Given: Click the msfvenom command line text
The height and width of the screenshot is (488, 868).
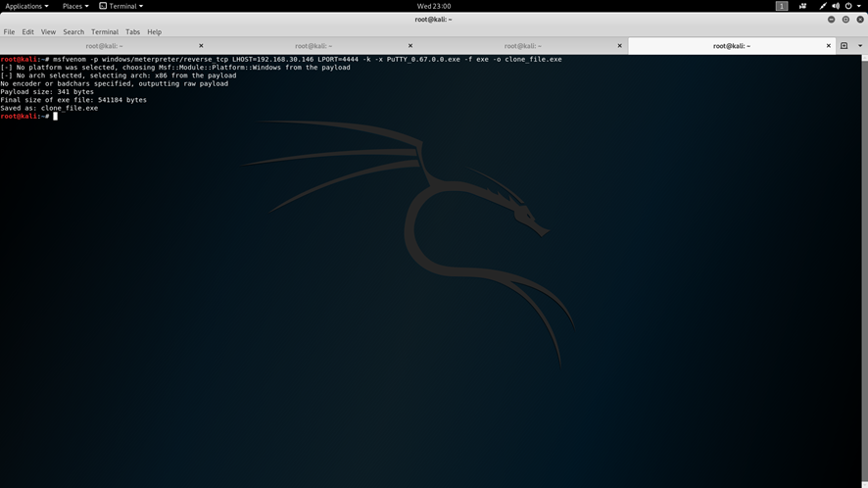Looking at the screenshot, I should tap(308, 59).
